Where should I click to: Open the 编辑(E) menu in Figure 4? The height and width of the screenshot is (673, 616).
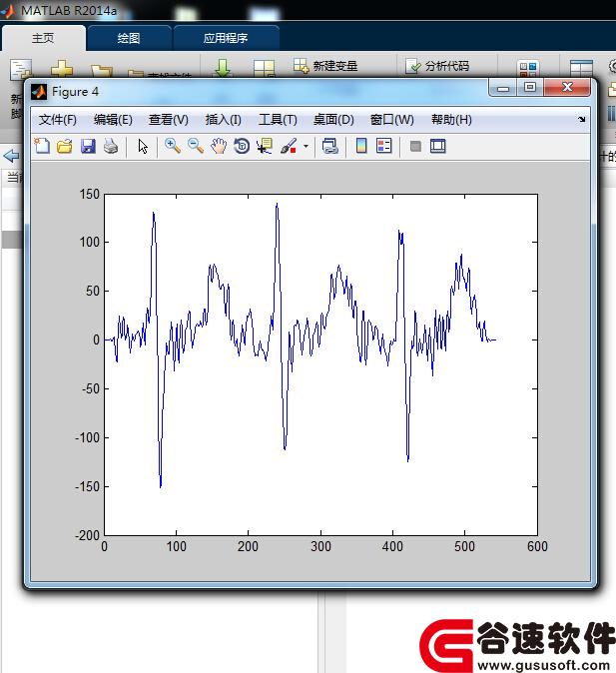point(113,119)
